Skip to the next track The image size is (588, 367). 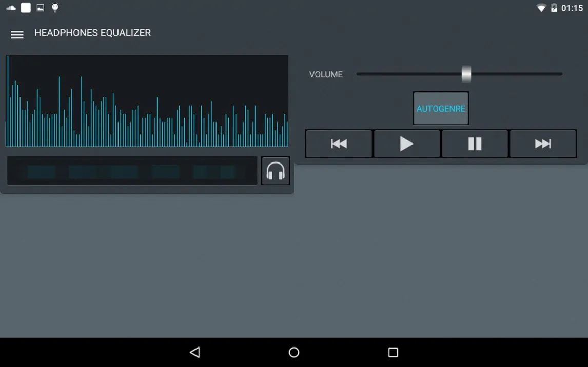pyautogui.click(x=543, y=144)
